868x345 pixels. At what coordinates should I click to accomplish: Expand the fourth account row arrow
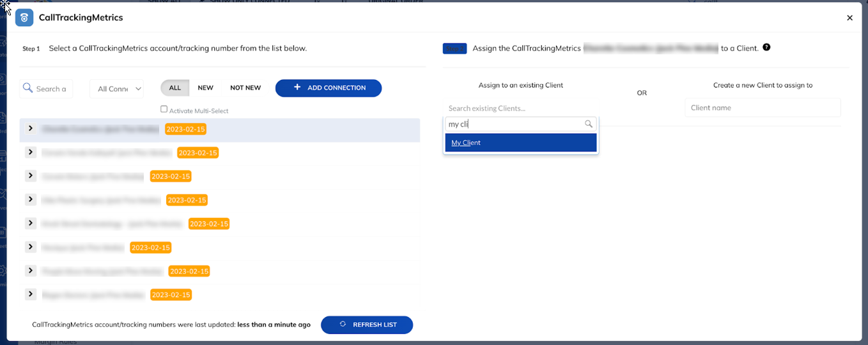[x=30, y=199]
